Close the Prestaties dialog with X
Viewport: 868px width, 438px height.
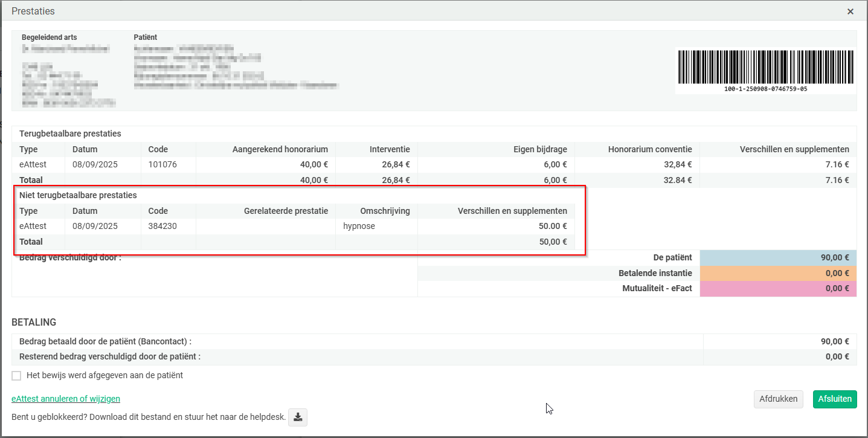(x=850, y=11)
